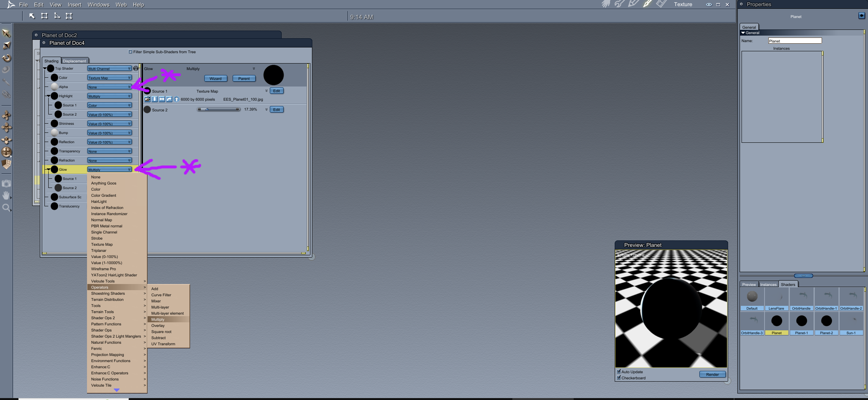Open the File menu
The height and width of the screenshot is (400, 868).
tap(23, 5)
